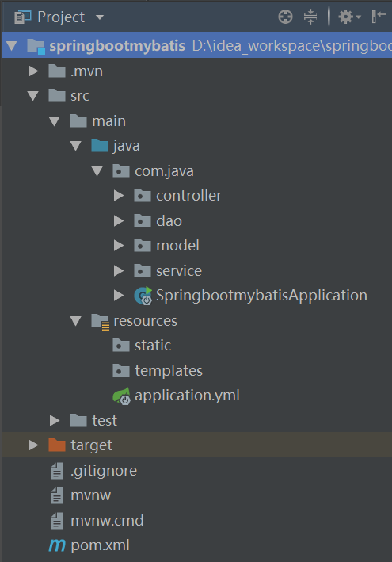The image size is (392, 562).
Task: Click the SpringbootmybatisApplication class icon
Action: coord(143,296)
